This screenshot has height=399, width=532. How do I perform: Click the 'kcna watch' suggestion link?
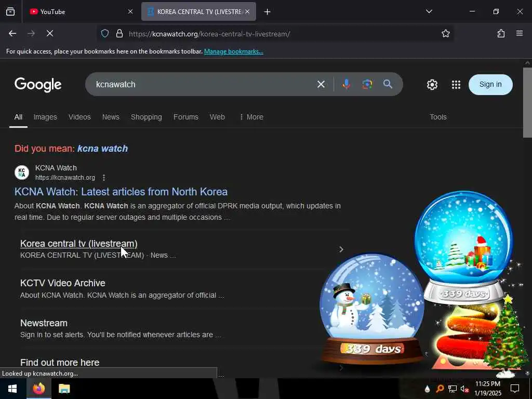tap(102, 149)
